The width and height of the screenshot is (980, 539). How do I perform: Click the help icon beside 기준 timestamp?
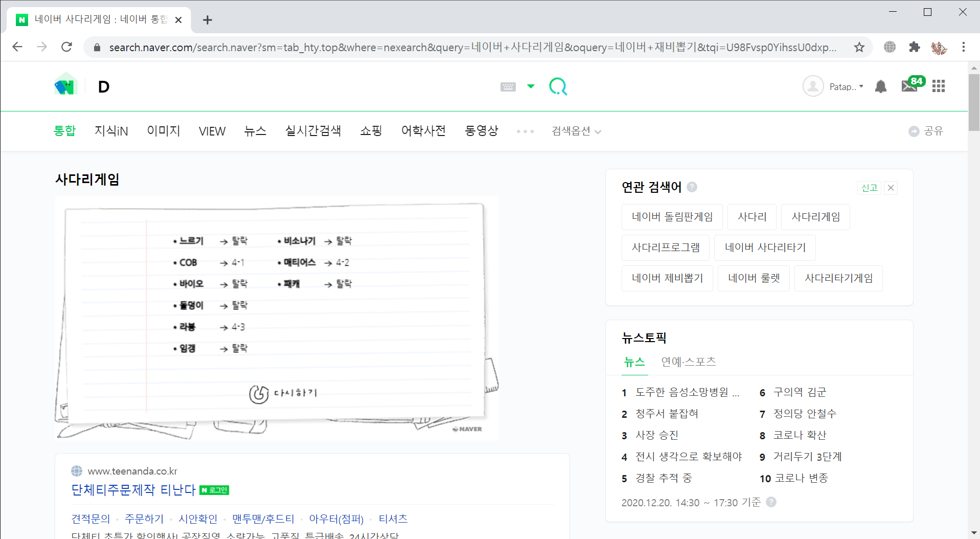tap(771, 502)
